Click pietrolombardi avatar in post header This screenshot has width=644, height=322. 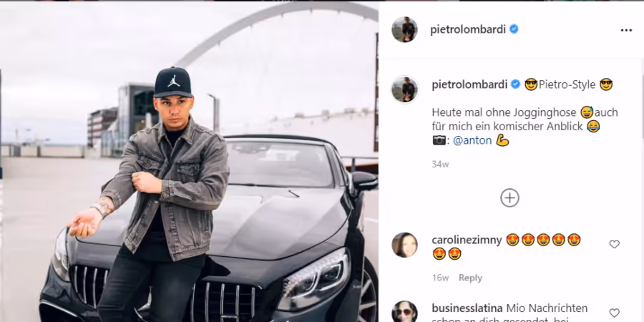(x=404, y=29)
